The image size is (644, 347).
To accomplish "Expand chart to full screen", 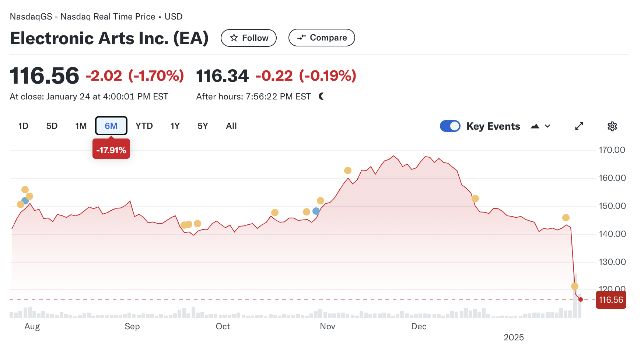I will click(x=579, y=126).
